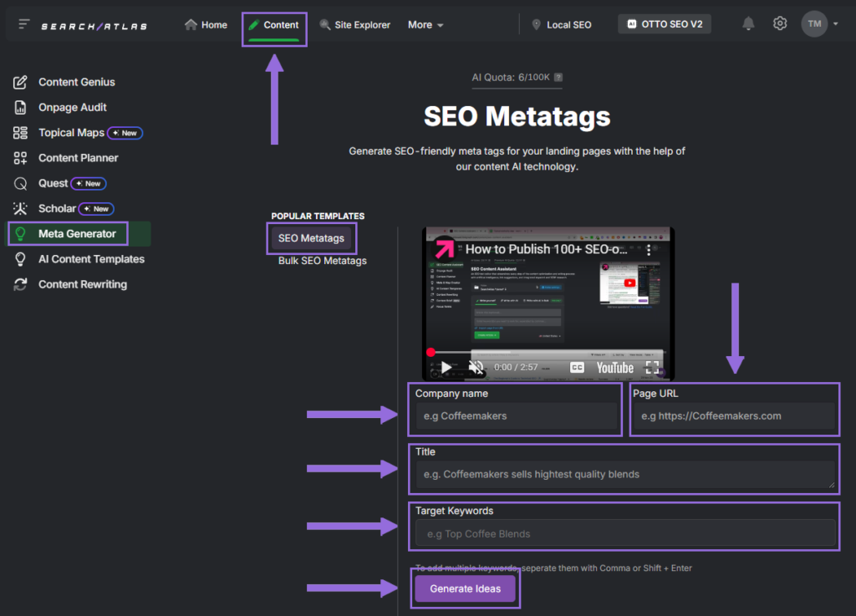Click the Home house icon
856x616 pixels.
click(191, 24)
